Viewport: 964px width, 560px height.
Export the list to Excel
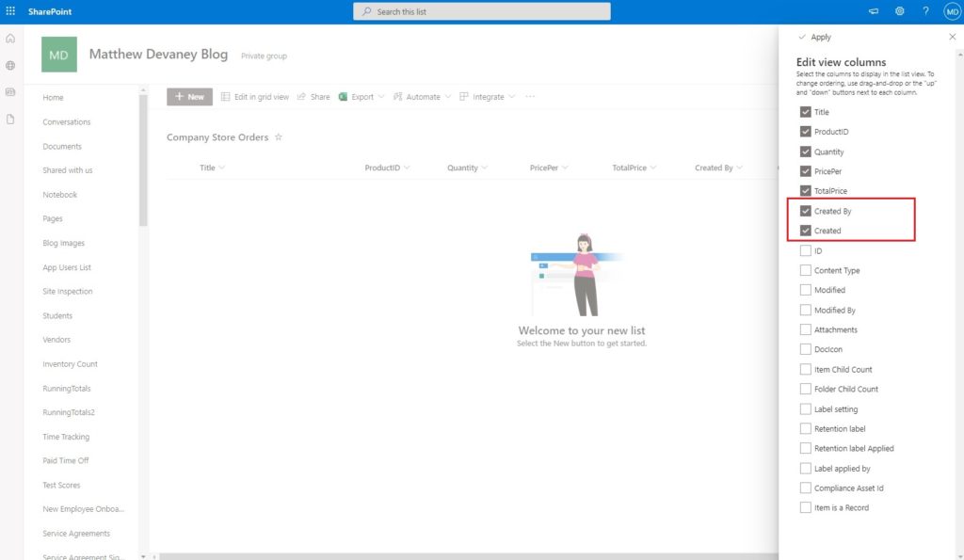point(358,96)
